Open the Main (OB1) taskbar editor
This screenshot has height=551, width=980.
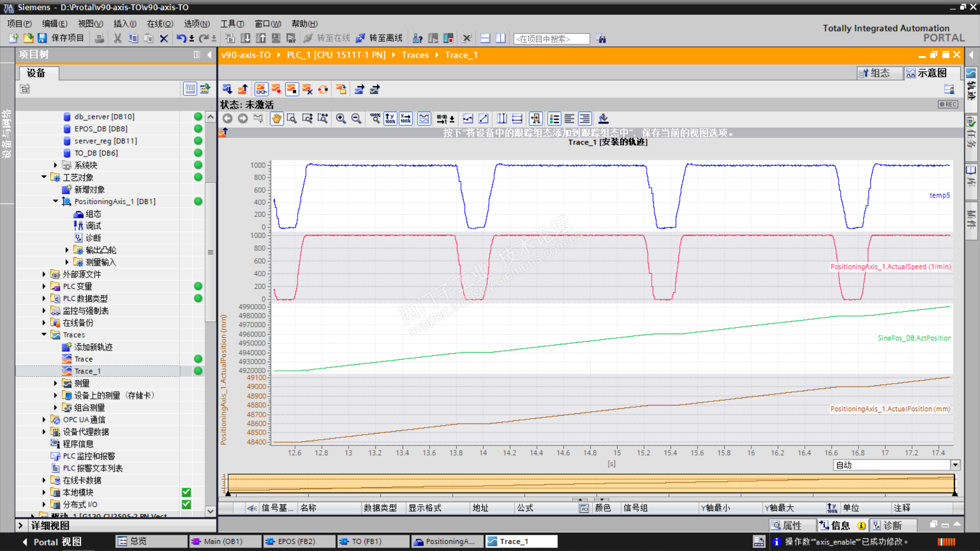223,541
